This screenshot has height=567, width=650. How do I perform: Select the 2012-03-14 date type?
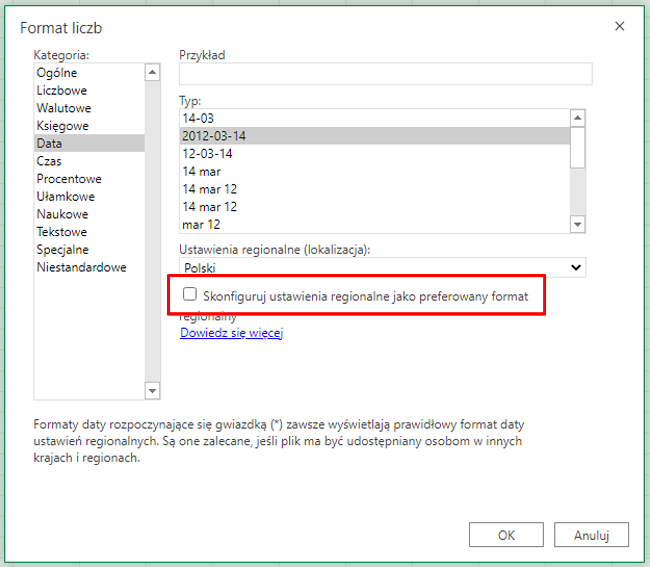click(375, 136)
